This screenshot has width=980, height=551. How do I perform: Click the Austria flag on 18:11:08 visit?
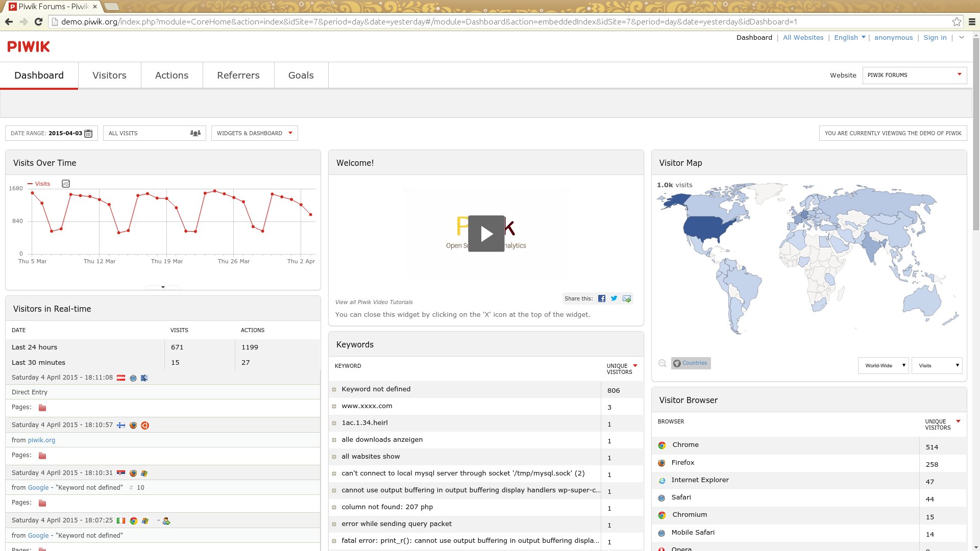pyautogui.click(x=121, y=378)
